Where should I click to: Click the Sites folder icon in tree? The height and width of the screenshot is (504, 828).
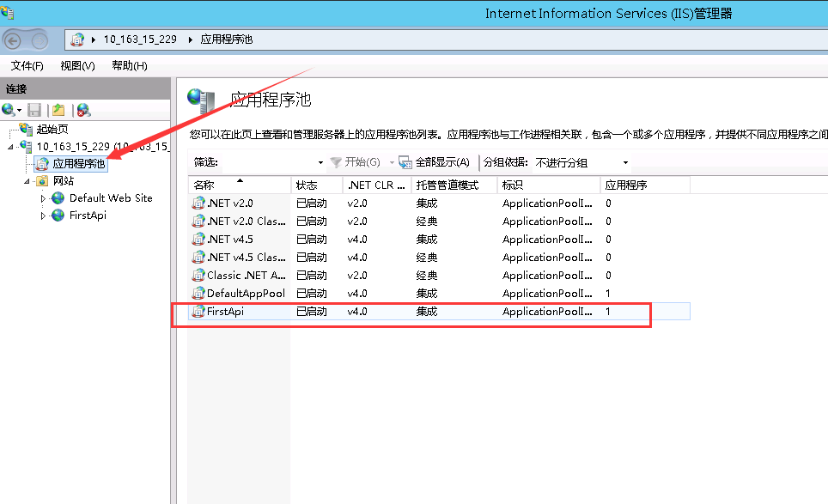[42, 181]
